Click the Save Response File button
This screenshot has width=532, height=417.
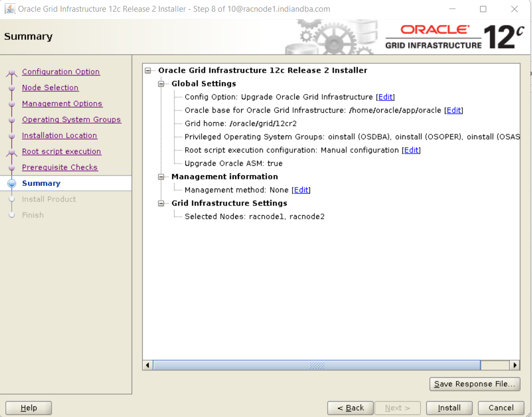tap(475, 384)
